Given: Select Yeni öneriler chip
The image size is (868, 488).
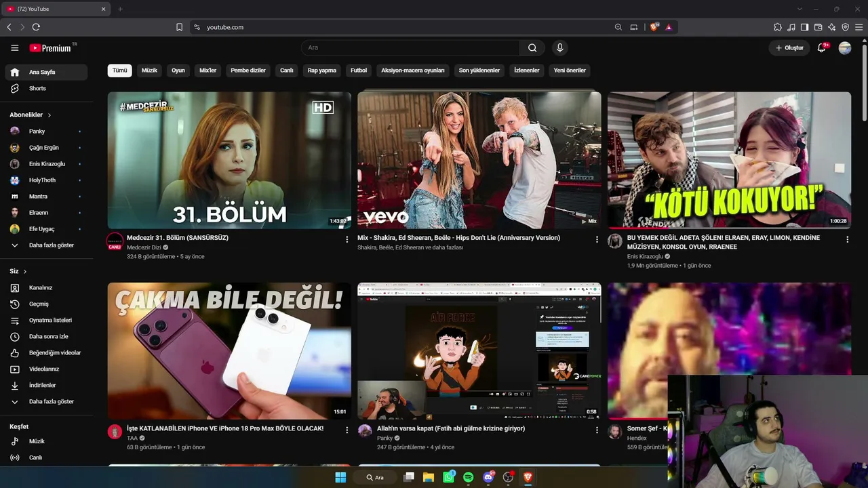Looking at the screenshot, I should coord(570,70).
